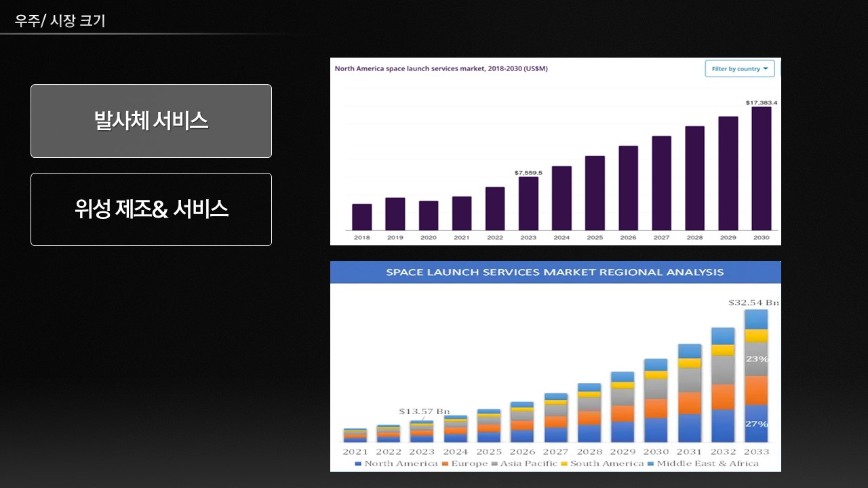Select the 위성 제조& 서비스 box
The height and width of the screenshot is (488, 868).
[151, 209]
